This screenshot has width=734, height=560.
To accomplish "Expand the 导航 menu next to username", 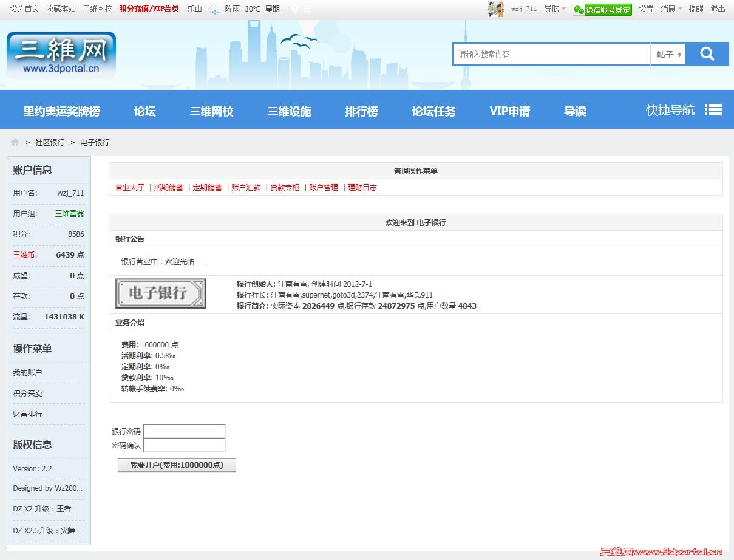I will [x=554, y=9].
